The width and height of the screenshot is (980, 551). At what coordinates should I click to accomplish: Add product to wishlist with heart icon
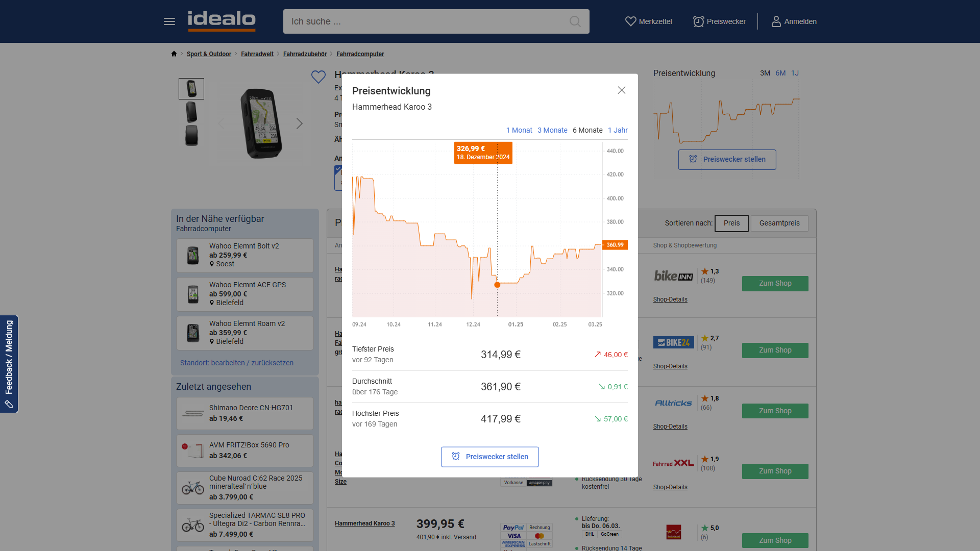[318, 77]
